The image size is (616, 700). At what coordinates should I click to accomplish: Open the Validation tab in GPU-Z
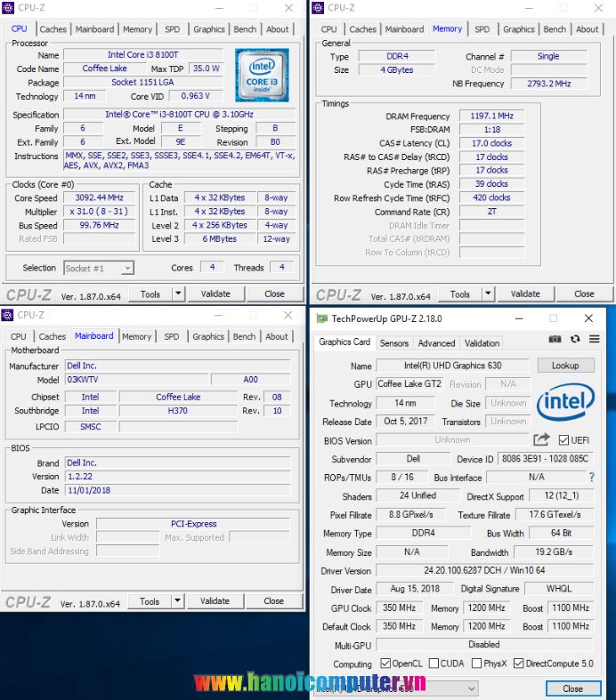coord(482,342)
